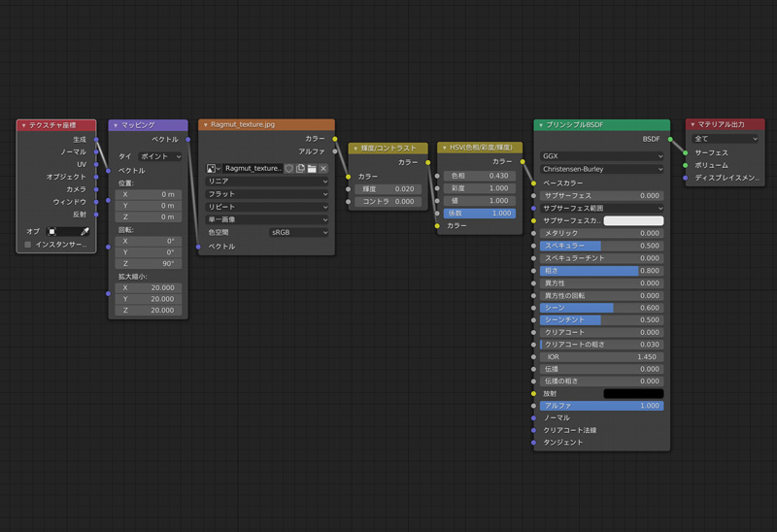Click the object icon in オブ field
The width and height of the screenshot is (777, 532).
53,232
